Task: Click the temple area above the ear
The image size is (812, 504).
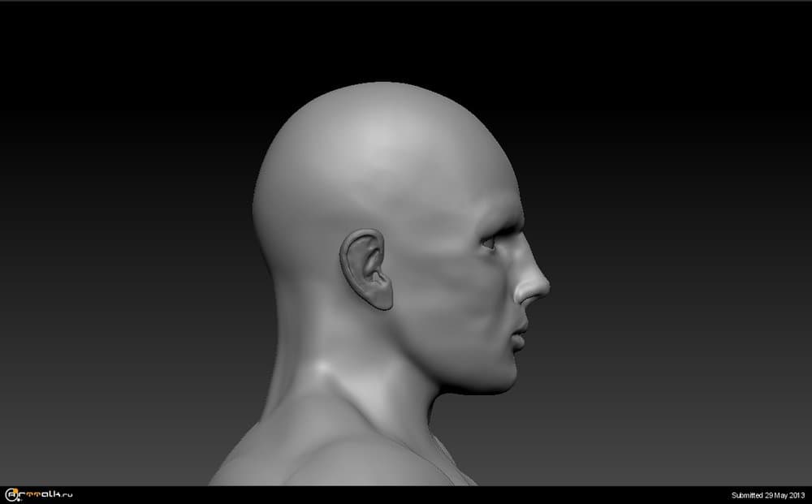Action: pyautogui.click(x=390, y=203)
